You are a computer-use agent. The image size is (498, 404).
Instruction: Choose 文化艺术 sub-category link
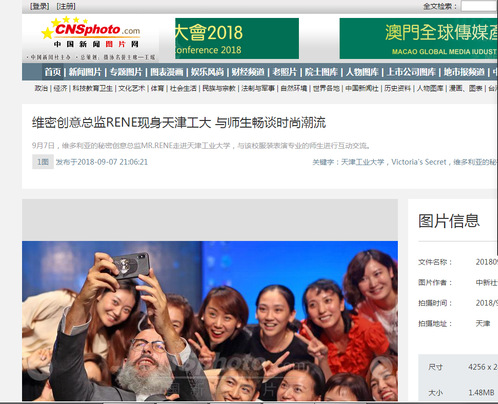(132, 88)
